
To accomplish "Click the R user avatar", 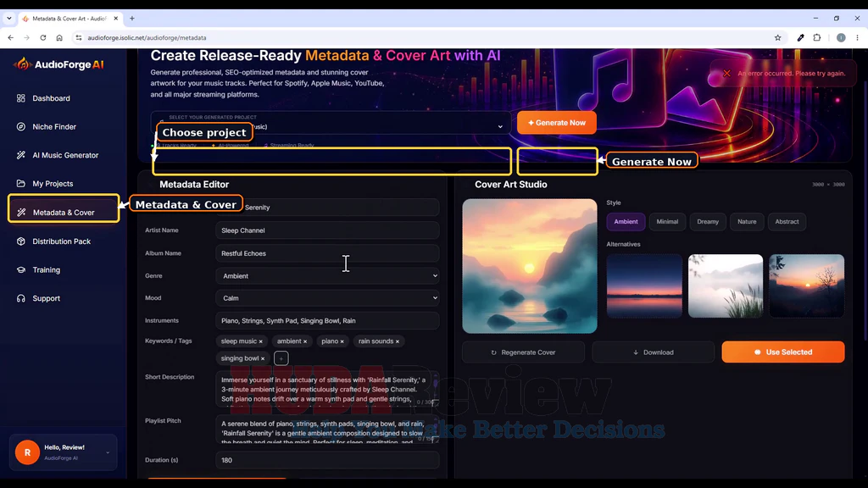I will point(27,452).
